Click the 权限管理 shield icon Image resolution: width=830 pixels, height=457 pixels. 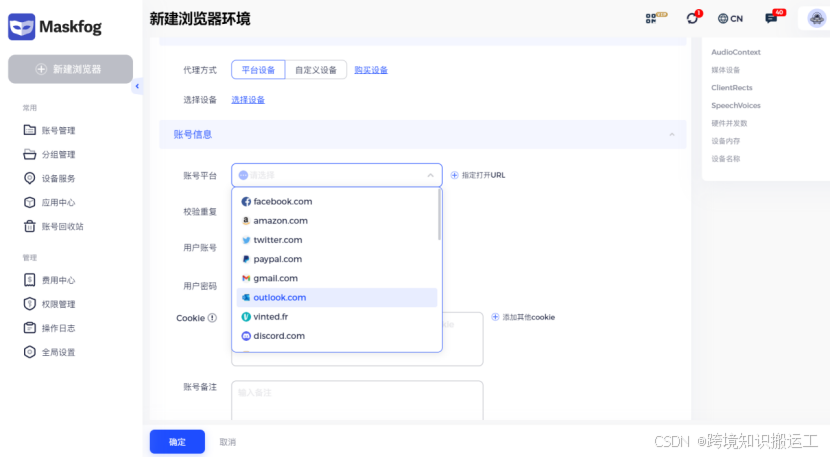click(x=30, y=303)
